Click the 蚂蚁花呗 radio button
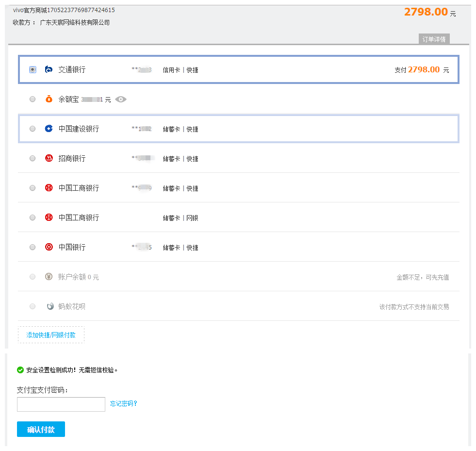476x451 pixels. pyautogui.click(x=33, y=306)
